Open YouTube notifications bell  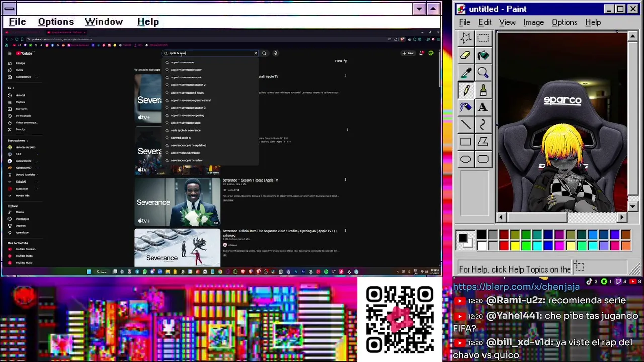(x=421, y=53)
